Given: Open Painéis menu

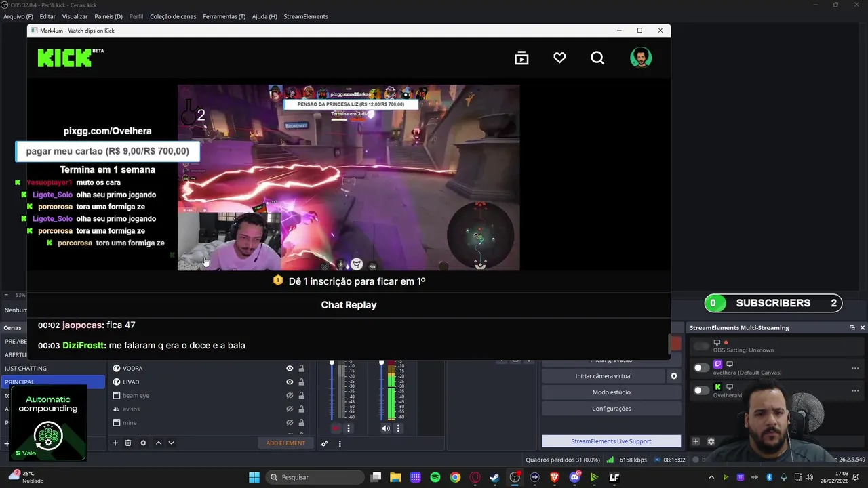Looking at the screenshot, I should pyautogui.click(x=108, y=16).
